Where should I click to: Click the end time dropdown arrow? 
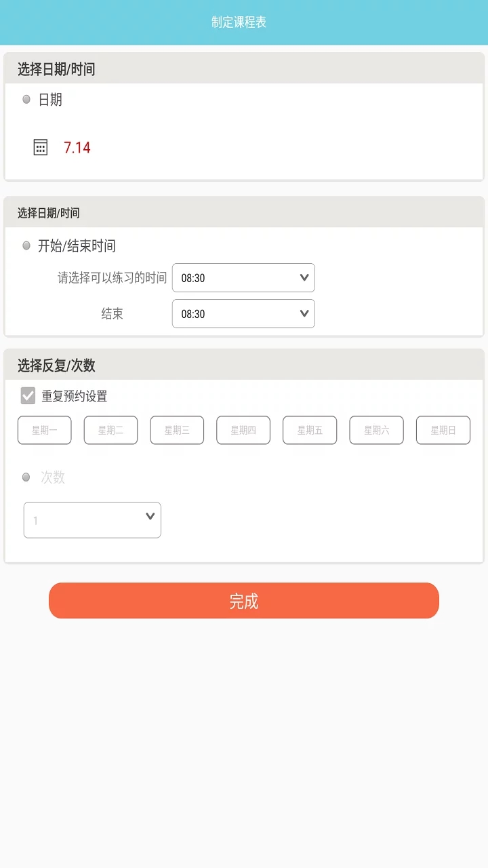tap(304, 313)
